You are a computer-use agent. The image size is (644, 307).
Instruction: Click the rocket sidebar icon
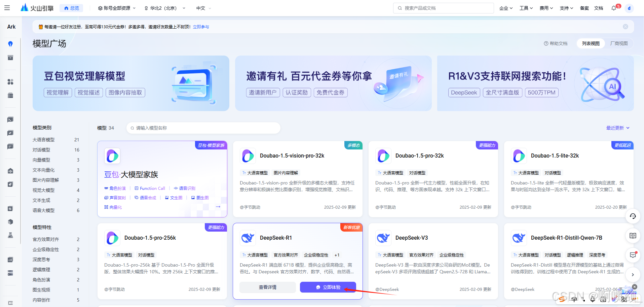(10, 184)
